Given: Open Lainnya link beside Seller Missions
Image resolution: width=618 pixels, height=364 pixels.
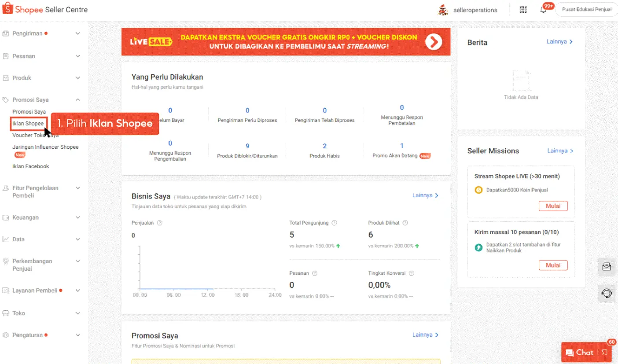Looking at the screenshot, I should (x=558, y=151).
